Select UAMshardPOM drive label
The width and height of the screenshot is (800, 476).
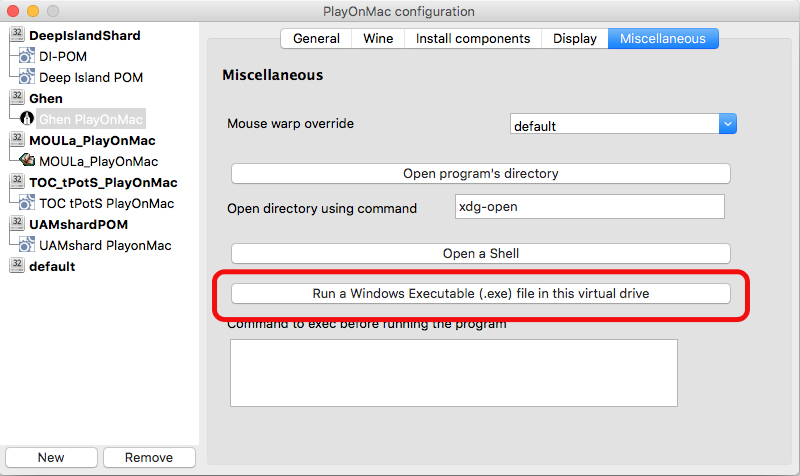point(79,224)
